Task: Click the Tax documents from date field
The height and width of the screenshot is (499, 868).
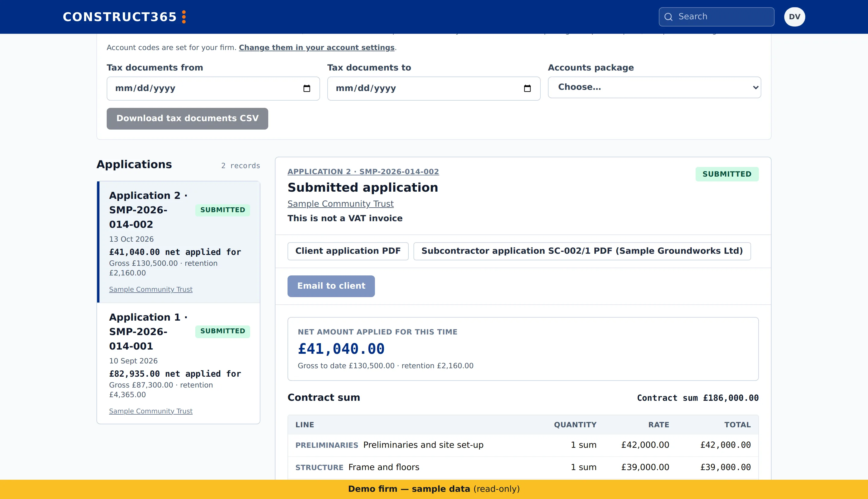Action: point(213,88)
